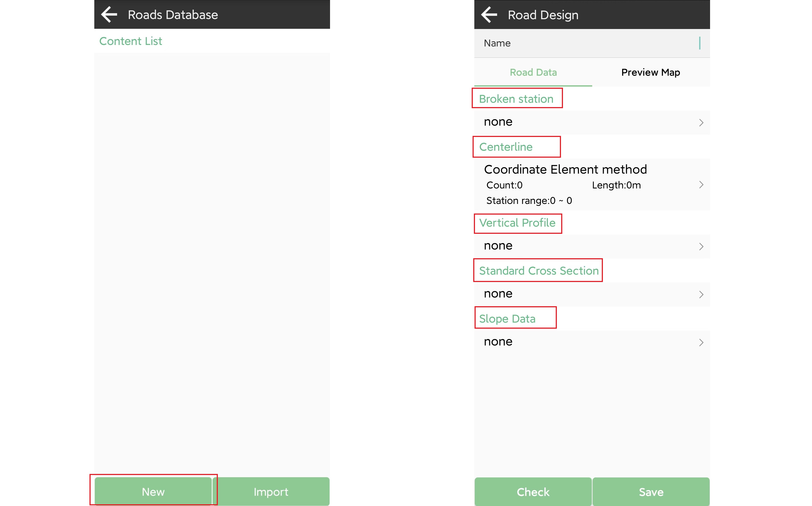
Task: Click the Broken station heading
Action: pyautogui.click(x=516, y=99)
